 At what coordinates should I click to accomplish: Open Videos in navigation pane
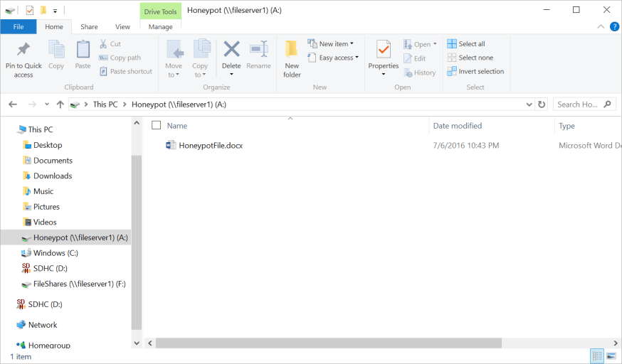[45, 223]
